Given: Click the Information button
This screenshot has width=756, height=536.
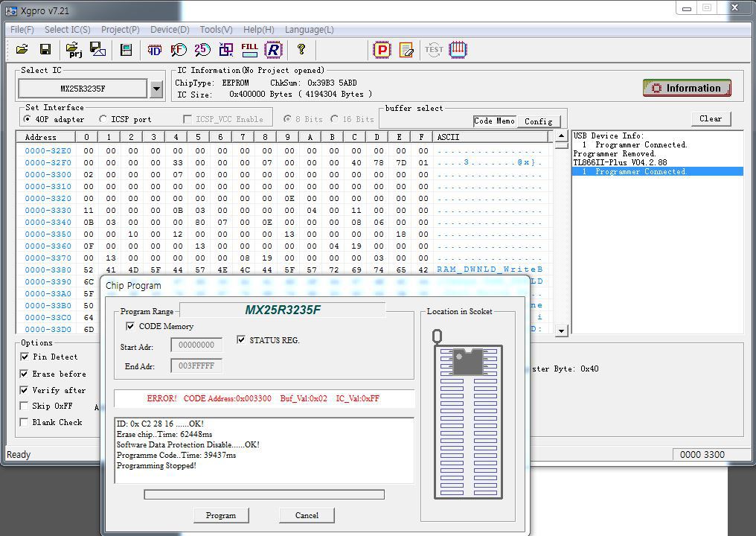Looking at the screenshot, I should point(686,88).
